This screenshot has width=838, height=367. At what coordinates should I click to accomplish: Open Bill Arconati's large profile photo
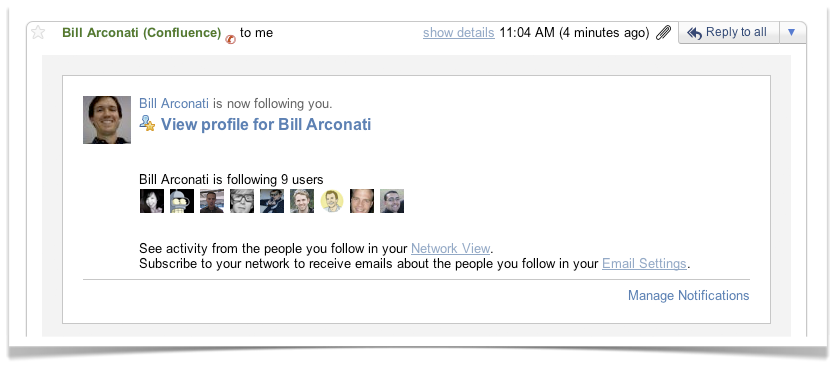point(107,120)
